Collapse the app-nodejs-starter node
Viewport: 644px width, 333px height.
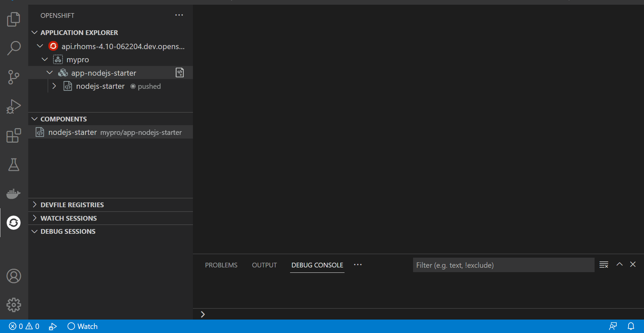49,73
